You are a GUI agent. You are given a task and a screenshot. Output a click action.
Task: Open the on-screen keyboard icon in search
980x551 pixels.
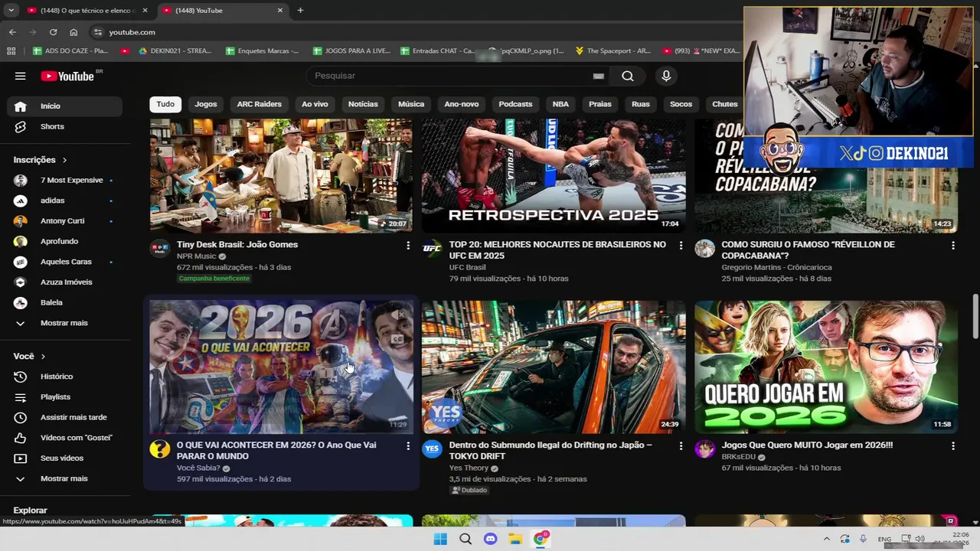pyautogui.click(x=599, y=76)
